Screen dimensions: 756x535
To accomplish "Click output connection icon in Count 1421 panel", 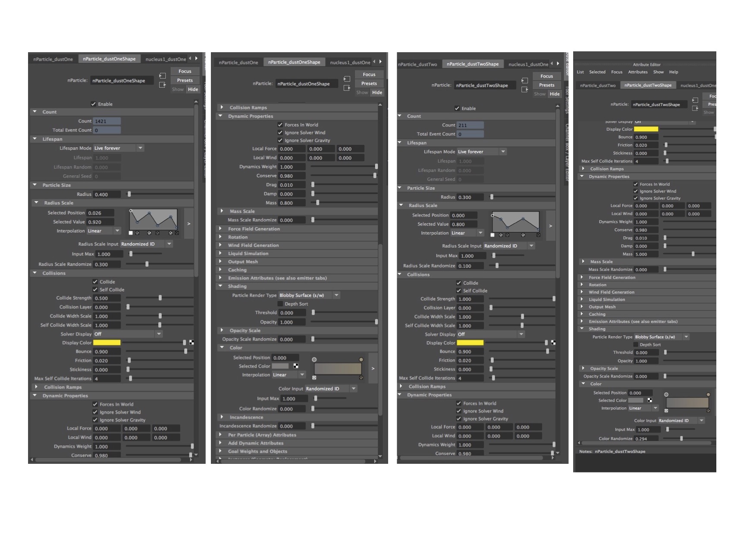I will [x=162, y=85].
